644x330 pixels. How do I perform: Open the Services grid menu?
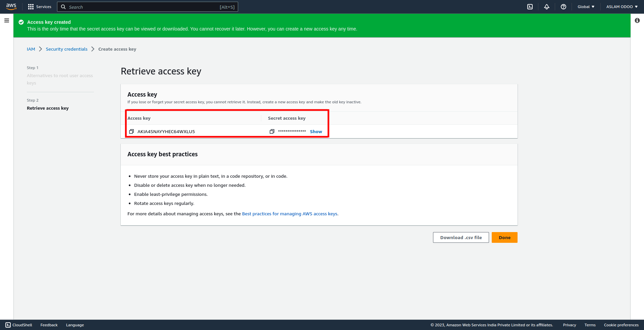tap(31, 7)
